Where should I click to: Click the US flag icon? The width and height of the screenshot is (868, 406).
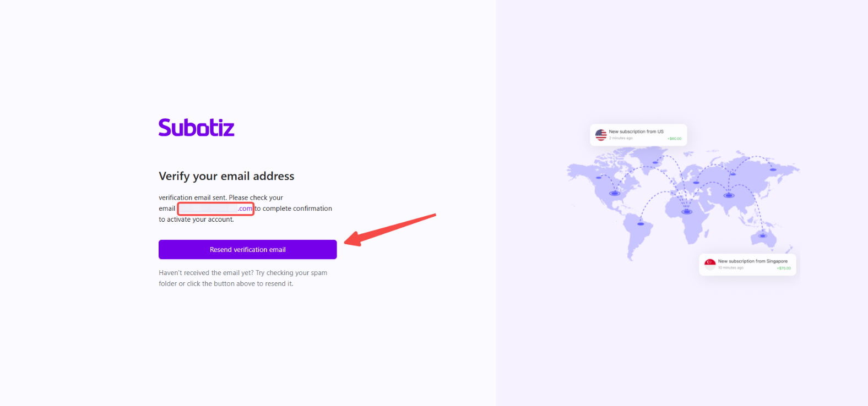click(x=601, y=135)
